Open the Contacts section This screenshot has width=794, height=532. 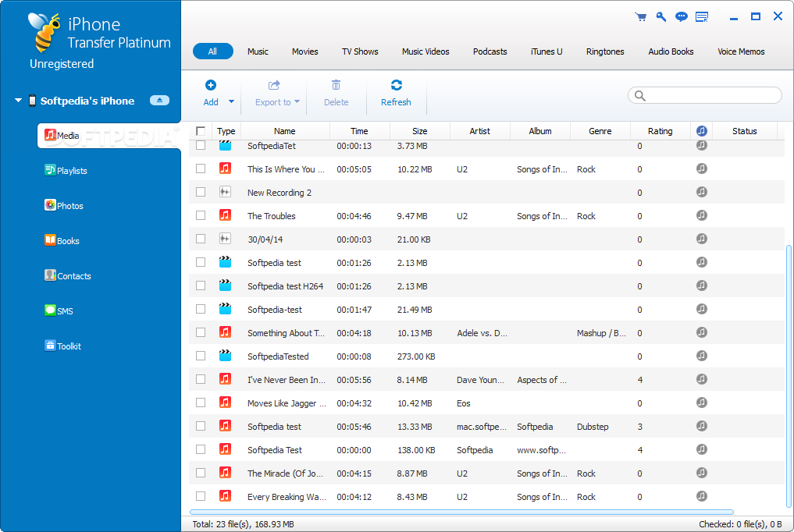click(68, 275)
